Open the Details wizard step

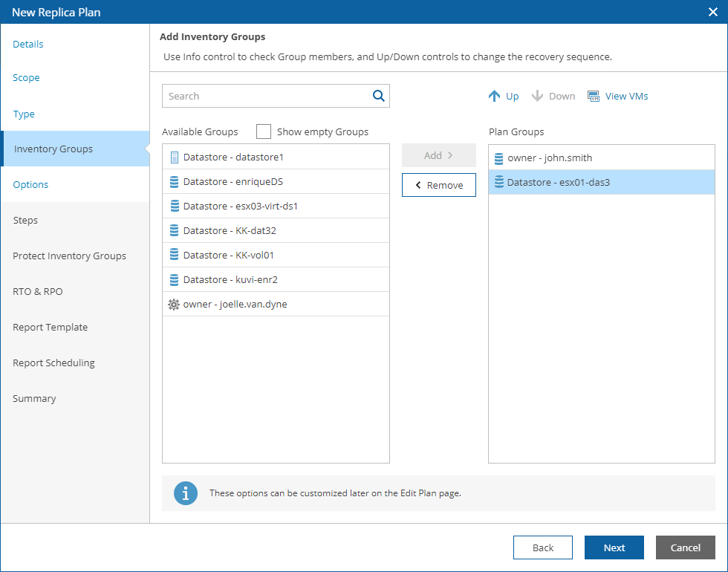point(28,44)
